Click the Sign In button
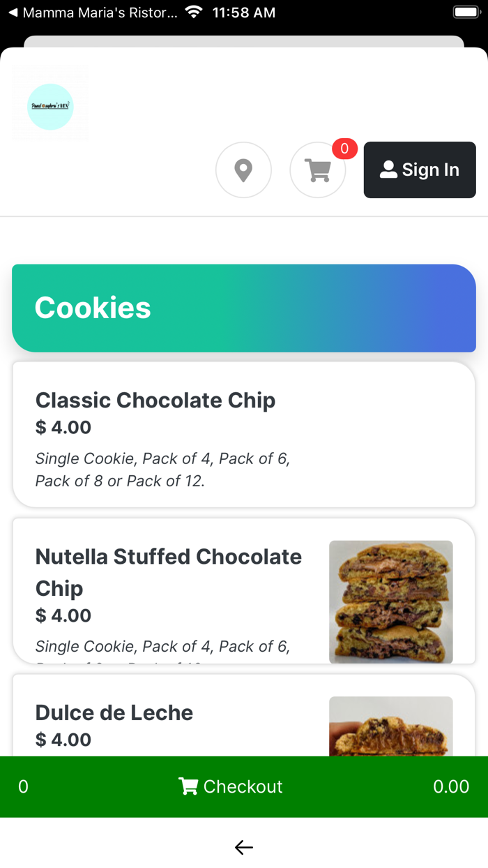Screen dimensions: 488x868 coord(420,170)
